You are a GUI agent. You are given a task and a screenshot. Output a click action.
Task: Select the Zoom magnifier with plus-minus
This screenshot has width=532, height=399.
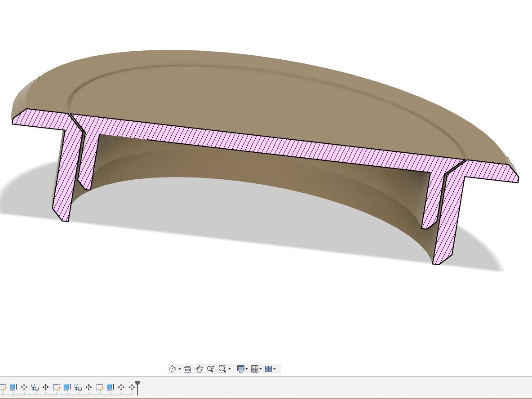pos(210,369)
